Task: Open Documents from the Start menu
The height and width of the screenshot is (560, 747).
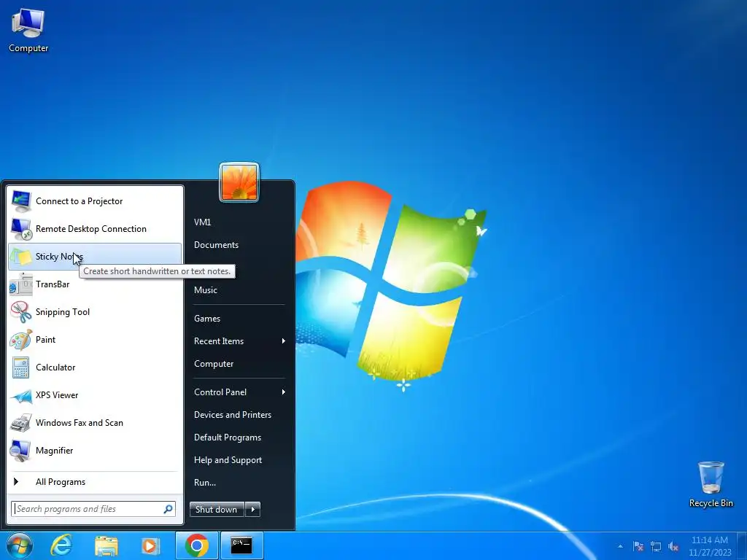Action: (x=216, y=245)
